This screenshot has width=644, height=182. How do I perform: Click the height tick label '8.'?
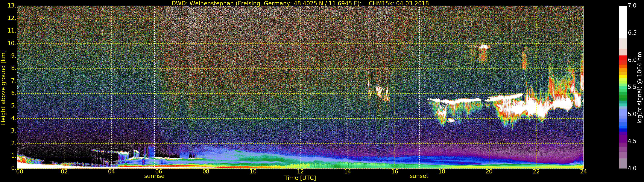14,68
